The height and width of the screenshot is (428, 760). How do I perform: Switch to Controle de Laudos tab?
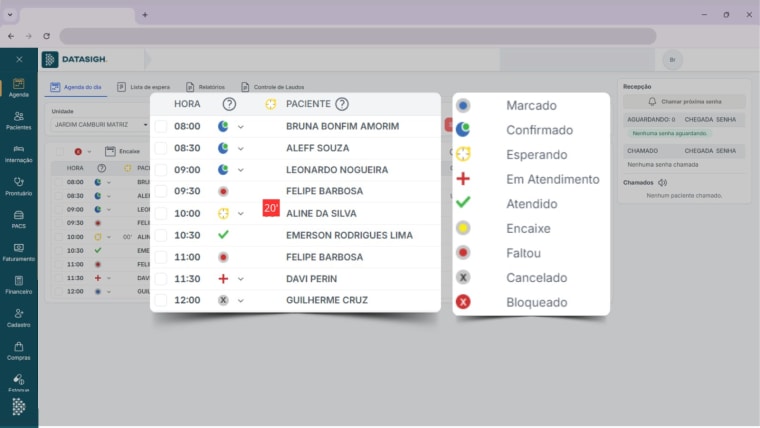pos(272,87)
